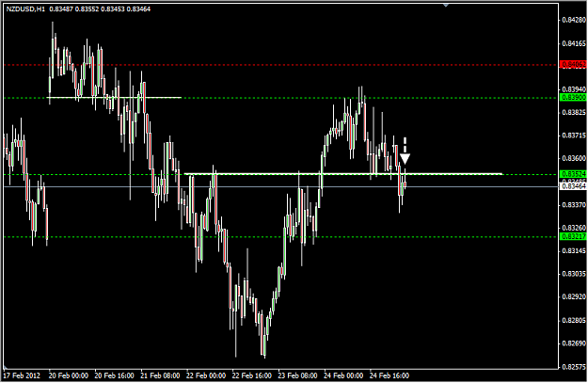This screenshot has height=383, width=588.
Task: Click the 0.84280 price axis label
Action: point(574,20)
